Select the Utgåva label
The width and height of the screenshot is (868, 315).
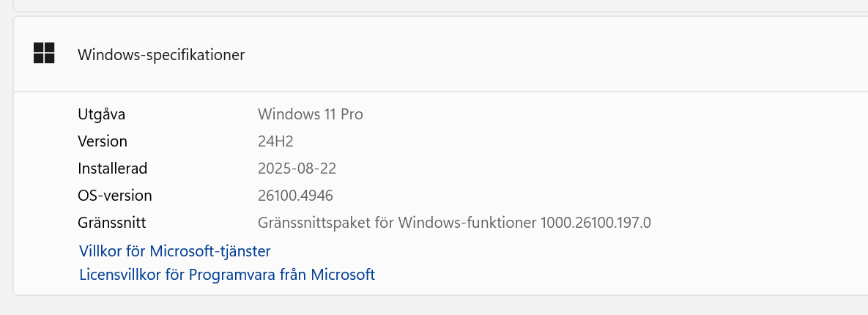click(x=101, y=114)
